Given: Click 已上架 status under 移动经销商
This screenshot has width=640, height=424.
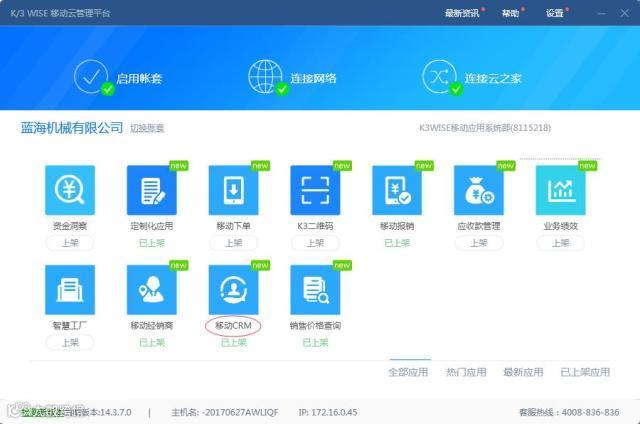Looking at the screenshot, I should (151, 343).
